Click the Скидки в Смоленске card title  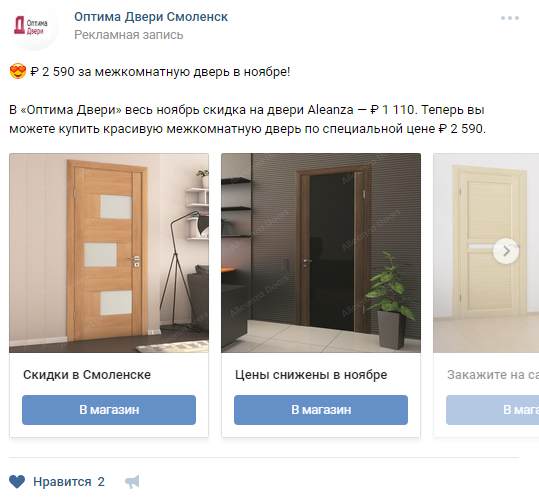pyautogui.click(x=87, y=375)
